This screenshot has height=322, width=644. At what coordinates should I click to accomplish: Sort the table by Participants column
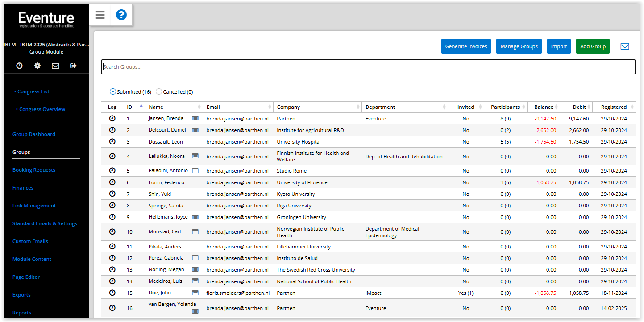point(505,107)
